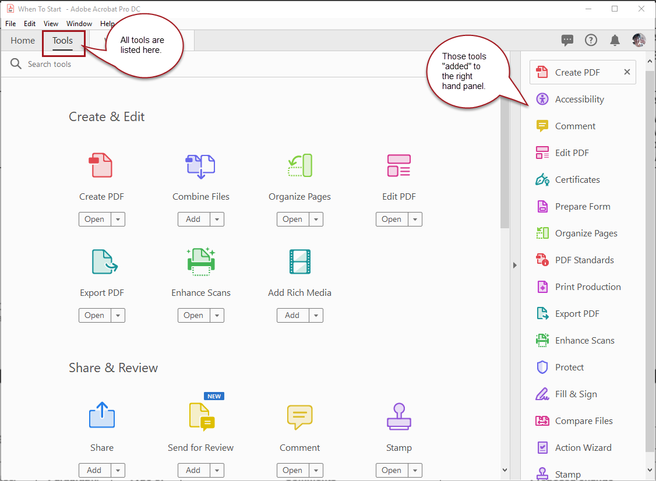This screenshot has width=656, height=481.
Task: Expand the dropdown arrow next to Share Add
Action: tap(118, 470)
